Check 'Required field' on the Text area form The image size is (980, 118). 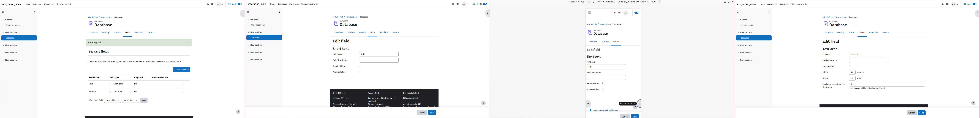point(850,66)
